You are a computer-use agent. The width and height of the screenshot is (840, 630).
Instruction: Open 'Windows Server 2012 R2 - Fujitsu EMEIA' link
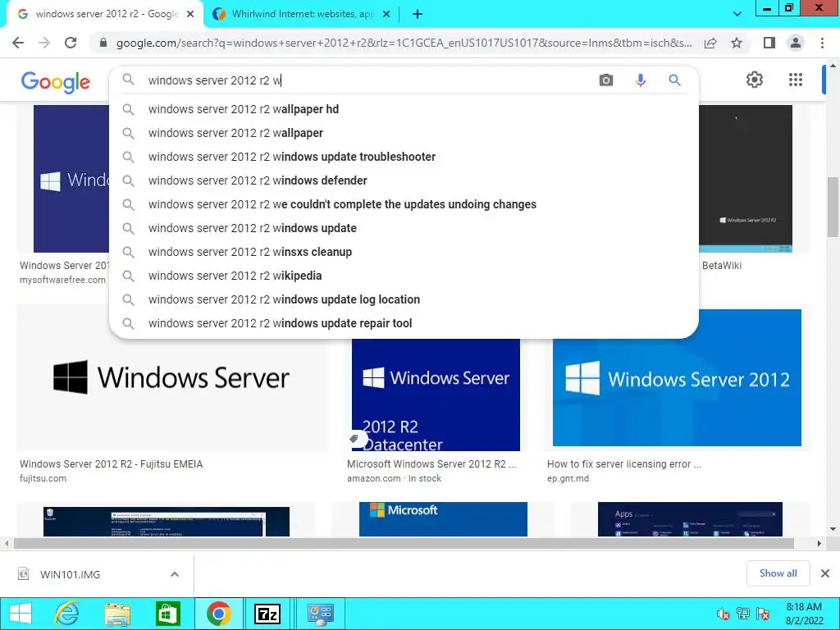point(111,464)
